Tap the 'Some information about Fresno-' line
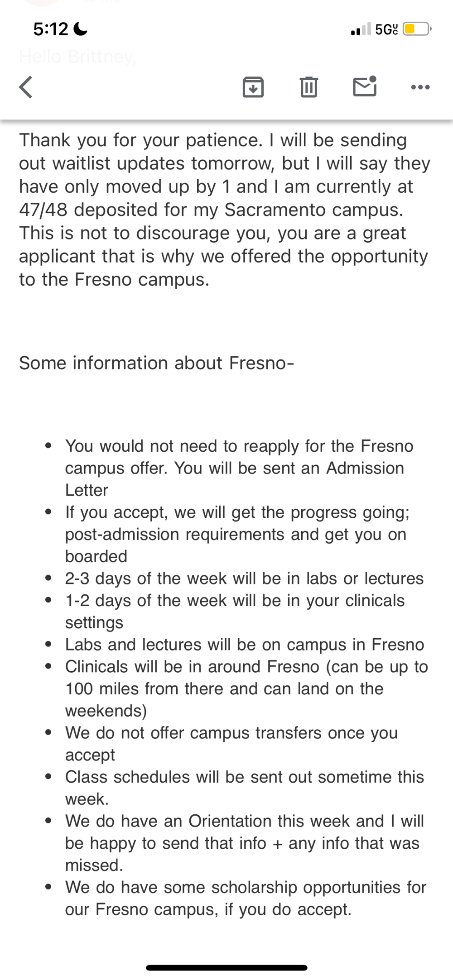453x980 pixels. tap(156, 363)
